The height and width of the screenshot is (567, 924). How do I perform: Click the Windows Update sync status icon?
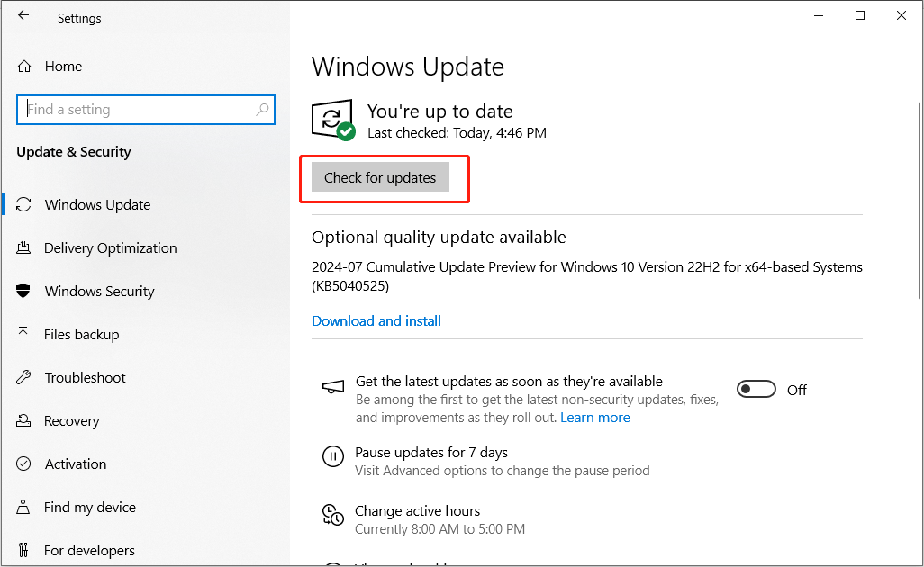tap(331, 120)
